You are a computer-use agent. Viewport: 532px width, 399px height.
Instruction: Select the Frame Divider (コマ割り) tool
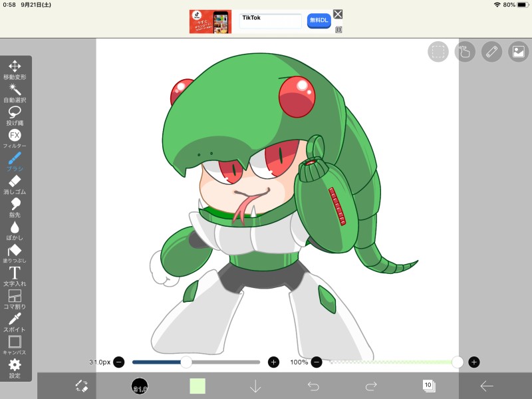[15, 299]
